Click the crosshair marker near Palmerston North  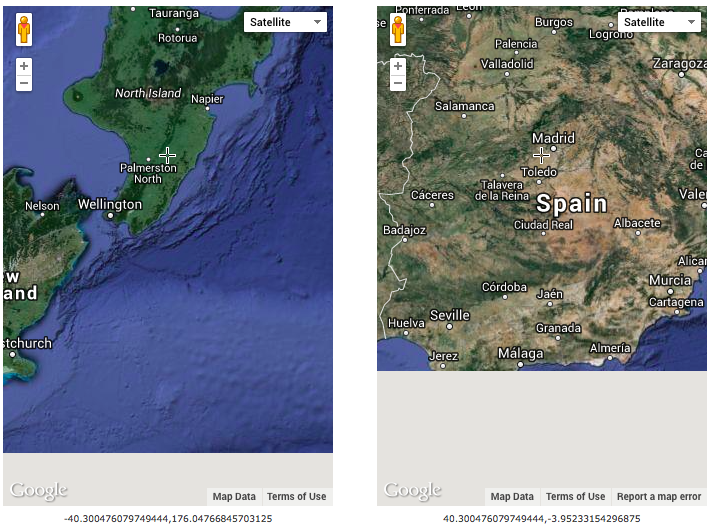coord(168,155)
